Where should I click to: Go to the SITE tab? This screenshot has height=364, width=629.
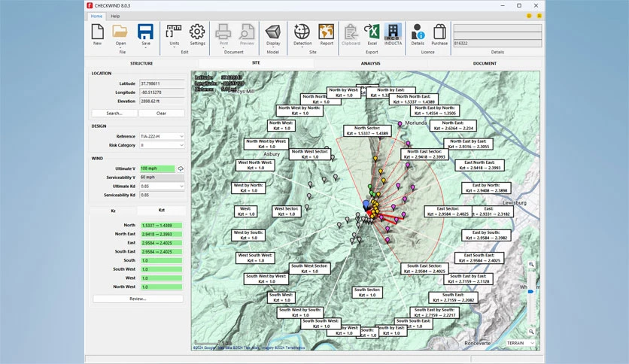coord(256,63)
